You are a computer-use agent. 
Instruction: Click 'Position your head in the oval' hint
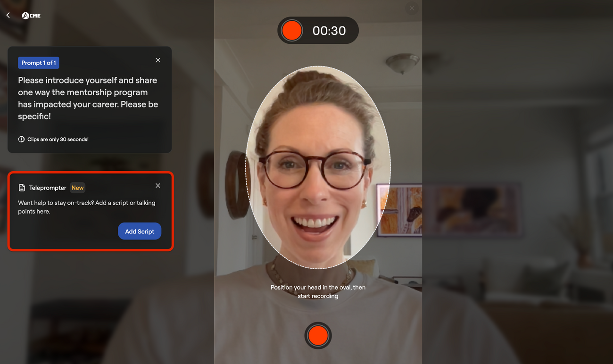pos(318,291)
